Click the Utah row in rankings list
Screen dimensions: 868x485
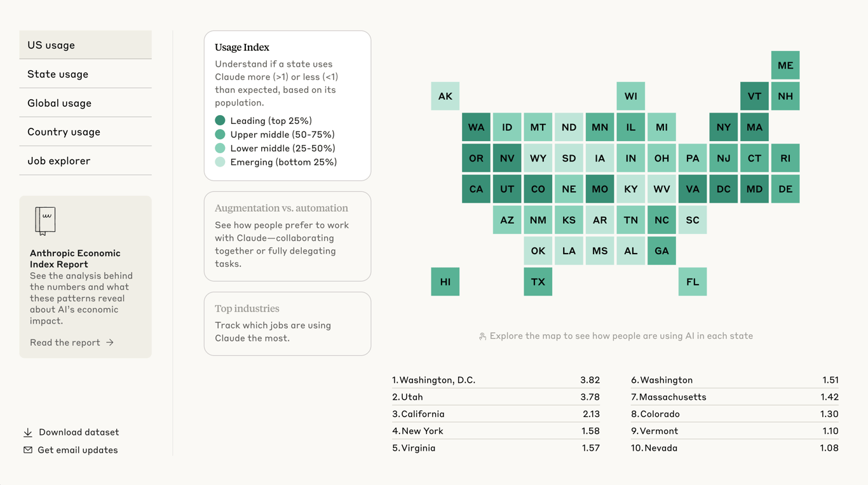[x=496, y=397]
